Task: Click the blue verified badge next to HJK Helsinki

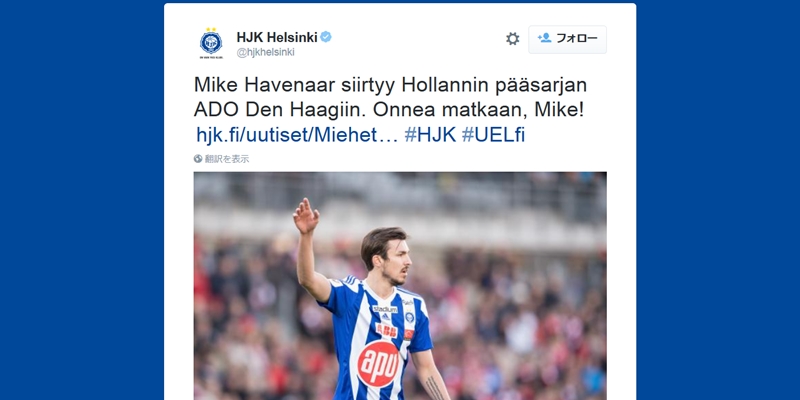Action: point(326,37)
